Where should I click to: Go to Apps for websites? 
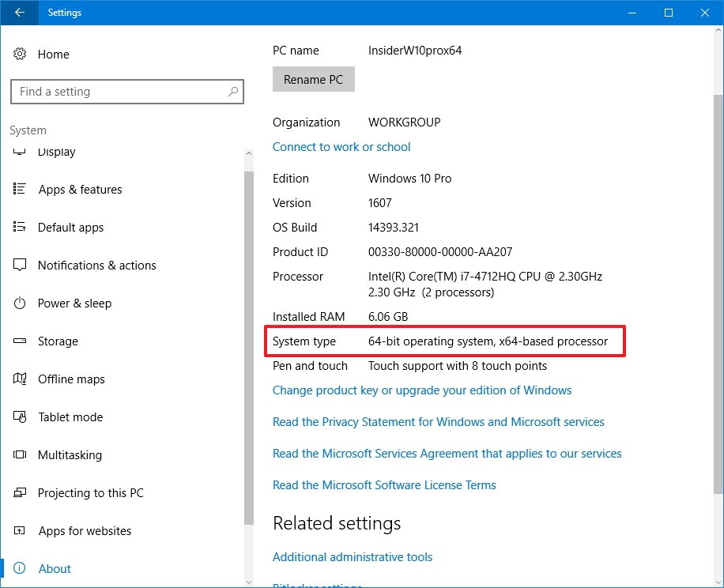[x=85, y=531]
